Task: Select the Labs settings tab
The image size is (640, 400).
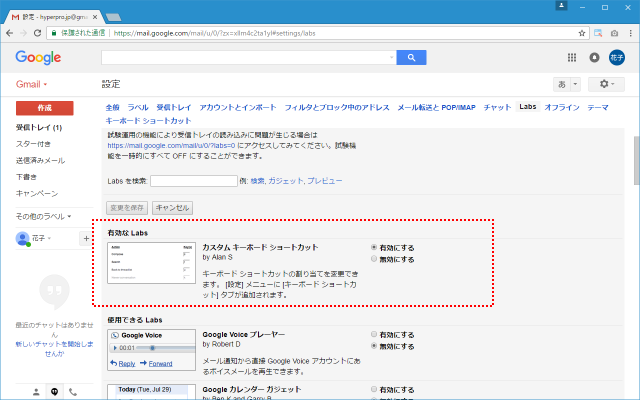Action: click(528, 107)
